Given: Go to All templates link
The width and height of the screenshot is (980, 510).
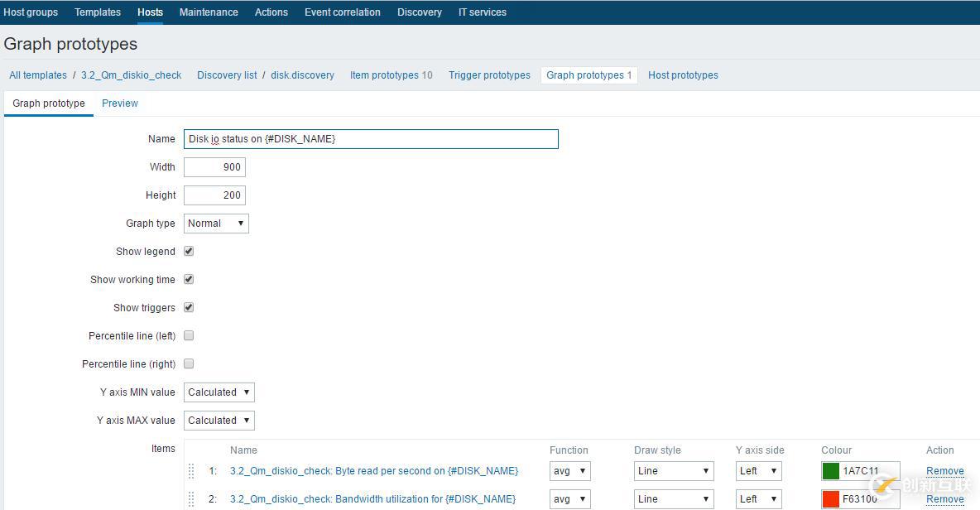Looking at the screenshot, I should 38,75.
